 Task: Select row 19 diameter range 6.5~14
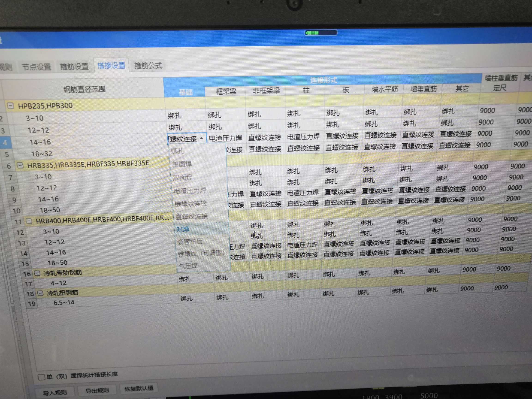coord(64,302)
